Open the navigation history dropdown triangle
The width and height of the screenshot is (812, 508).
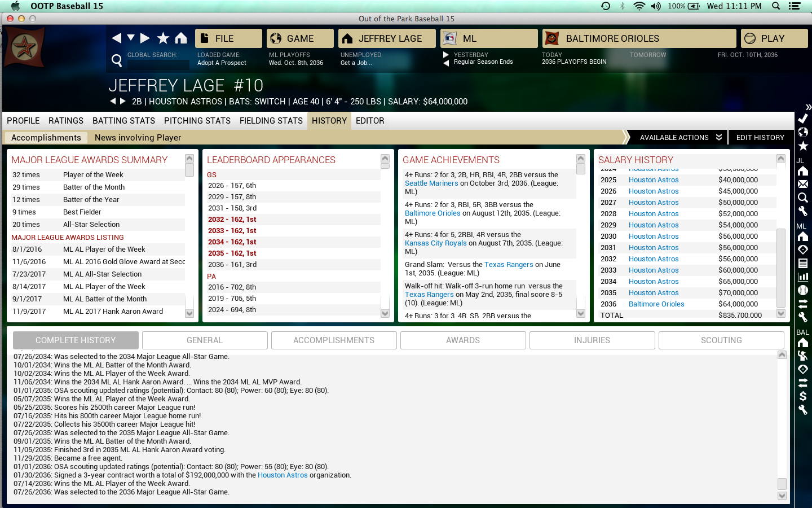(131, 38)
